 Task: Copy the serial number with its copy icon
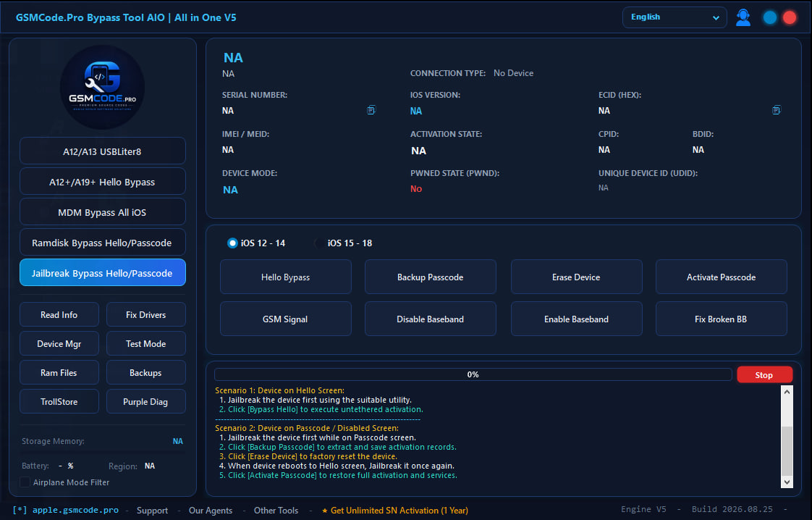point(371,110)
